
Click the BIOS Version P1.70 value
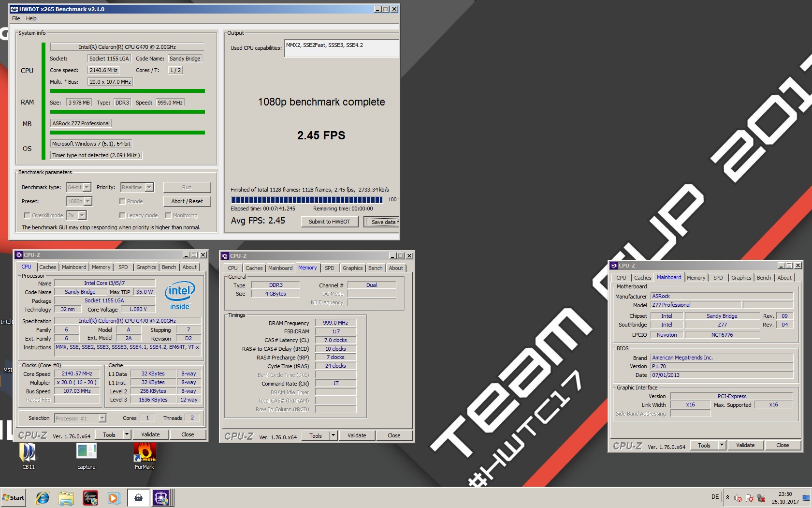point(722,366)
